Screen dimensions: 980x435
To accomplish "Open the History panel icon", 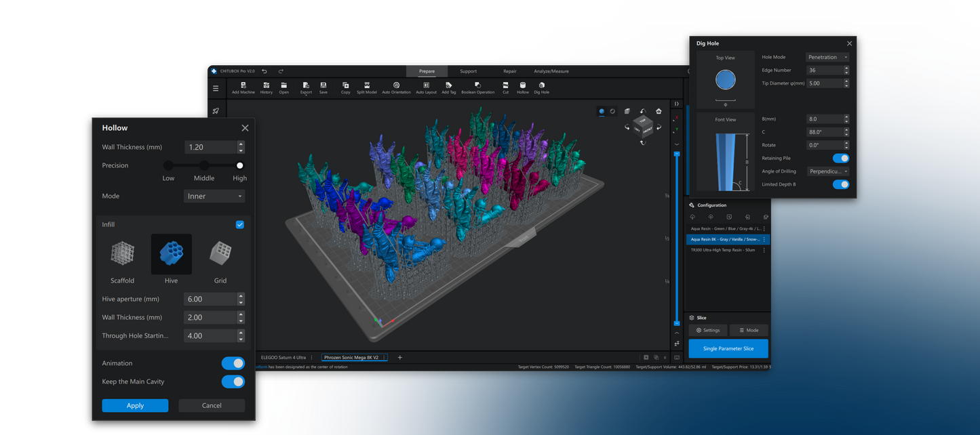I will click(x=266, y=85).
